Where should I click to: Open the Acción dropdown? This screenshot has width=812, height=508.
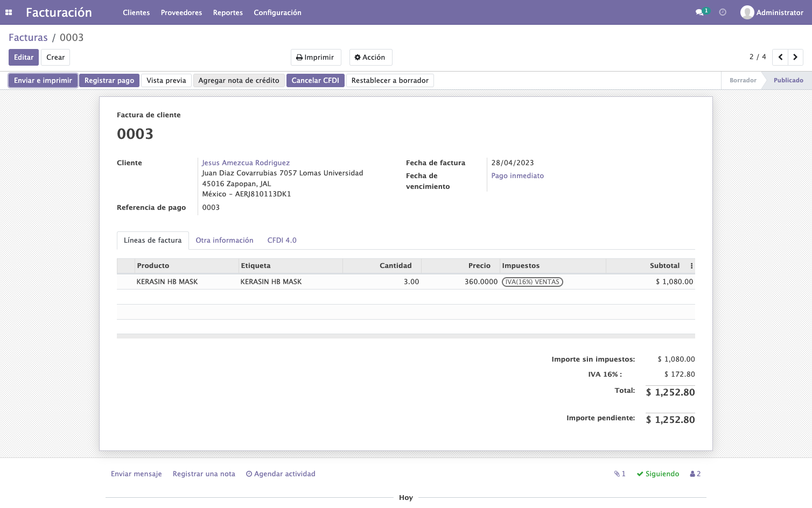click(370, 58)
